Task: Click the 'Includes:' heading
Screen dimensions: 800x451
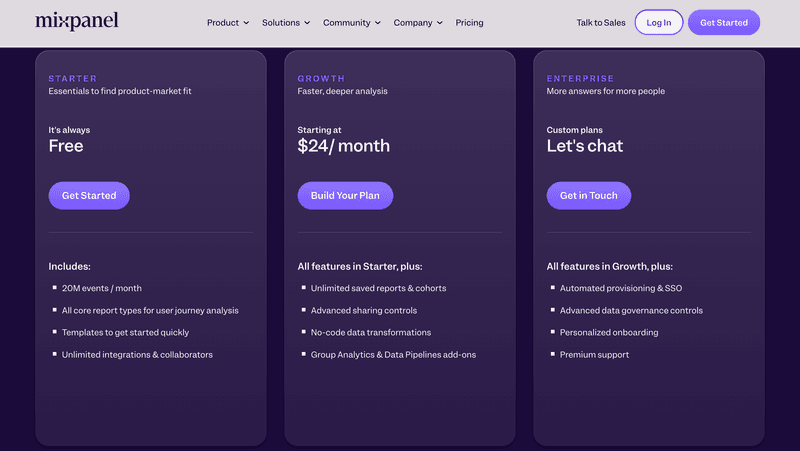Action: [69, 266]
